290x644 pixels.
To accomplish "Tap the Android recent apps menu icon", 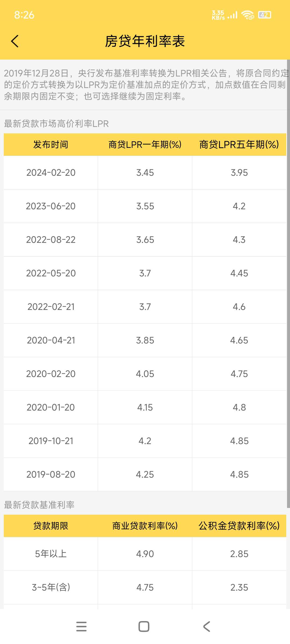I will point(81,626).
